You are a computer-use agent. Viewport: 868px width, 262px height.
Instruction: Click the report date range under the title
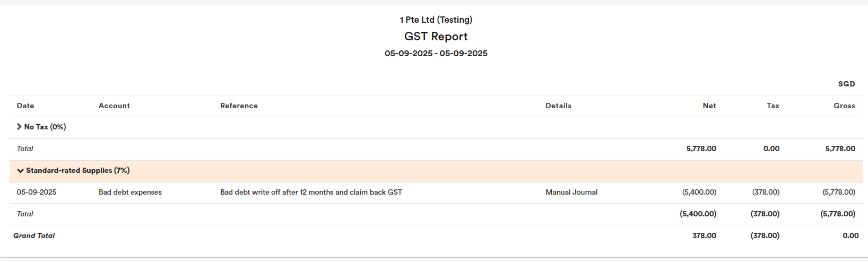436,54
